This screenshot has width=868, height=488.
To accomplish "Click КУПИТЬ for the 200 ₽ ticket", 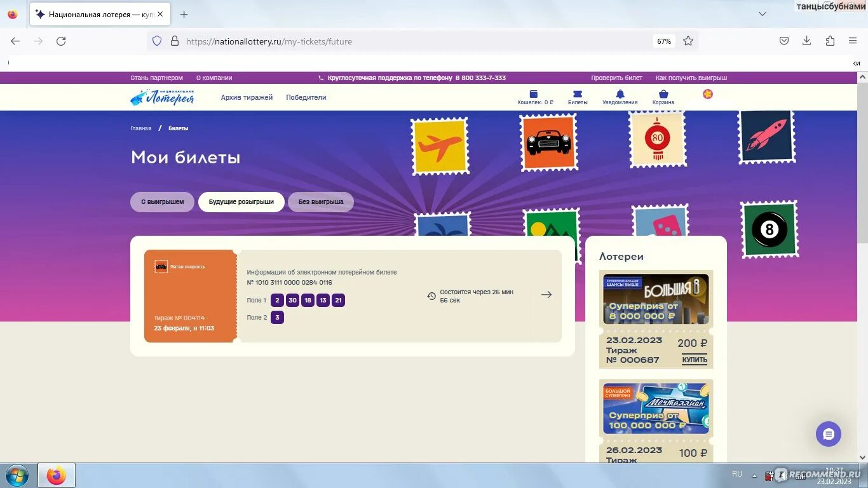I will point(695,360).
